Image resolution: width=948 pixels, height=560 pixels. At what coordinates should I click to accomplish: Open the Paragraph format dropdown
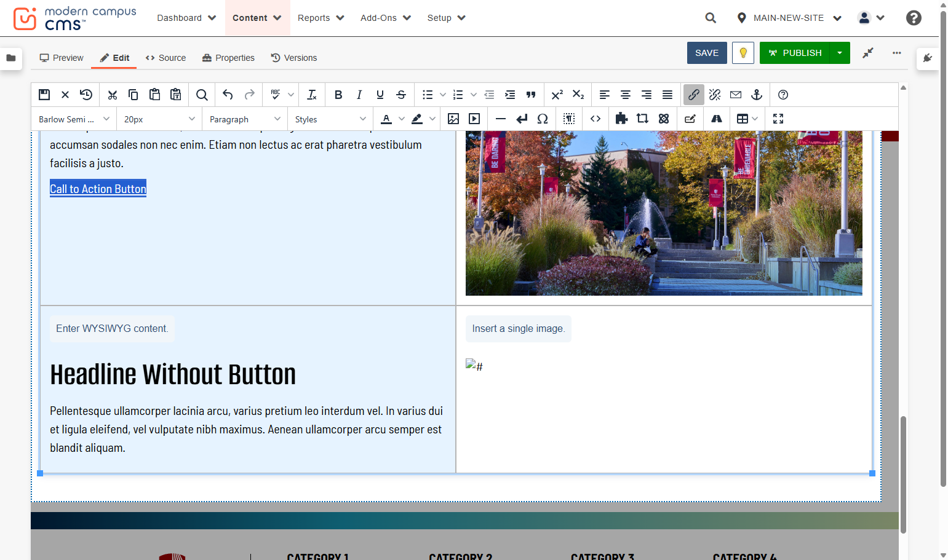pyautogui.click(x=245, y=119)
